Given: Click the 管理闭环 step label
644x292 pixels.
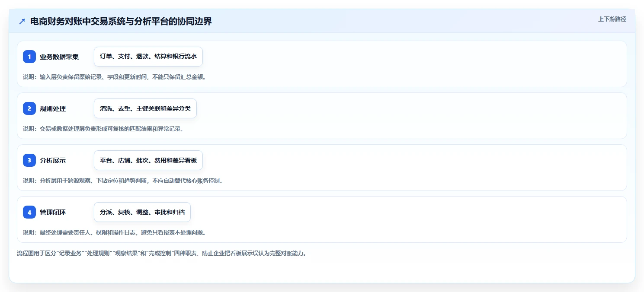Looking at the screenshot, I should [53, 212].
